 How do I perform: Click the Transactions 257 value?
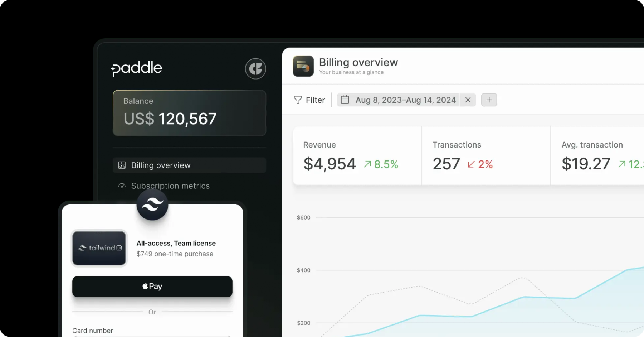click(x=446, y=164)
